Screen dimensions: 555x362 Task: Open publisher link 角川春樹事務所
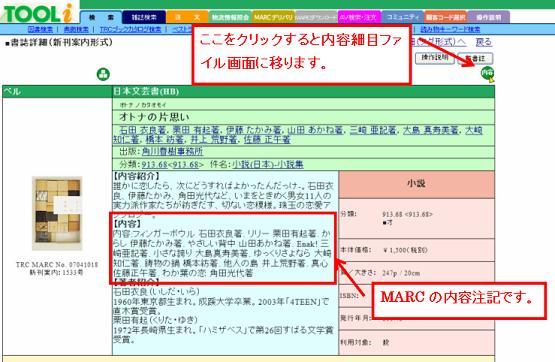click(x=172, y=151)
